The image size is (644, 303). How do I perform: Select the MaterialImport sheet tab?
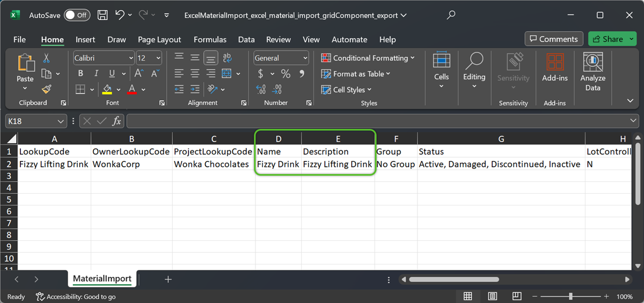(102, 279)
